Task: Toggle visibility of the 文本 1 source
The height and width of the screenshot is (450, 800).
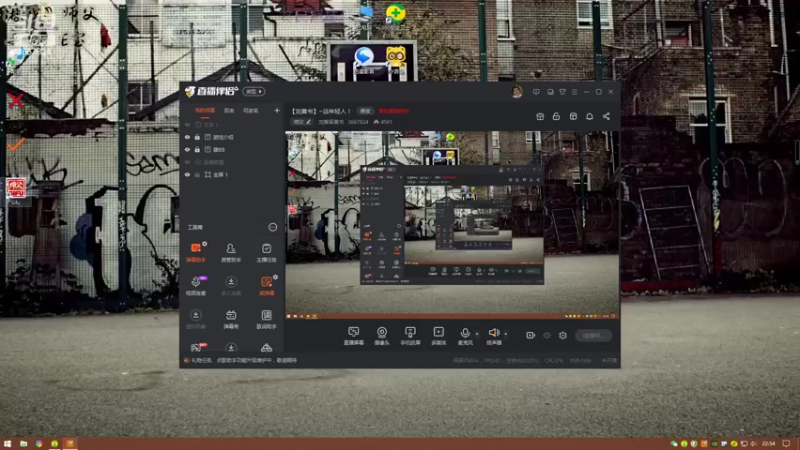Action: pyautogui.click(x=187, y=124)
